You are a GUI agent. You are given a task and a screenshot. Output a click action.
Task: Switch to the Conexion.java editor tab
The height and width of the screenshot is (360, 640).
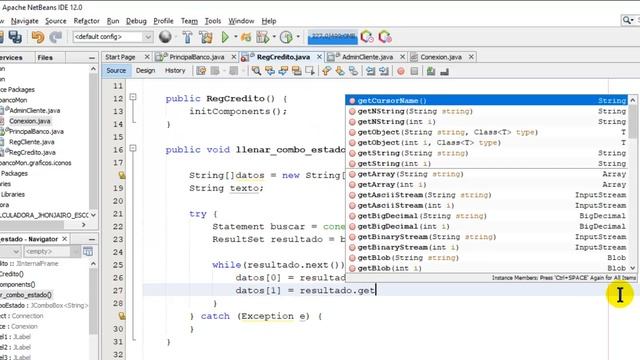441,57
